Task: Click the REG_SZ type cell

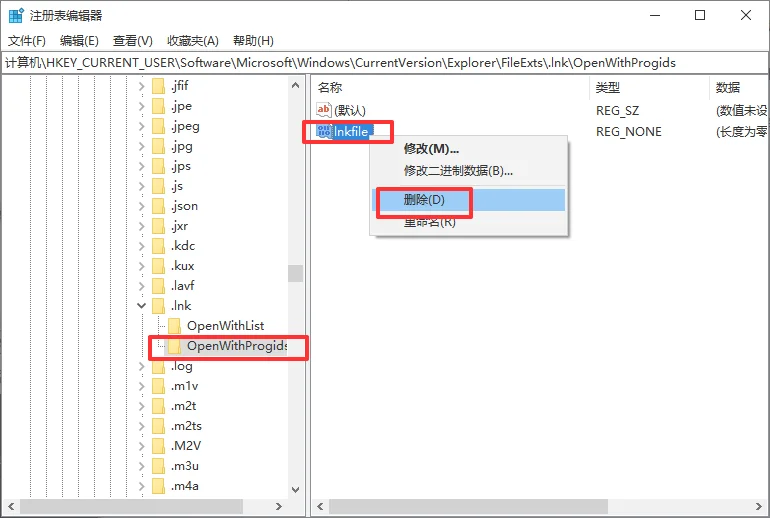Action: click(x=618, y=110)
